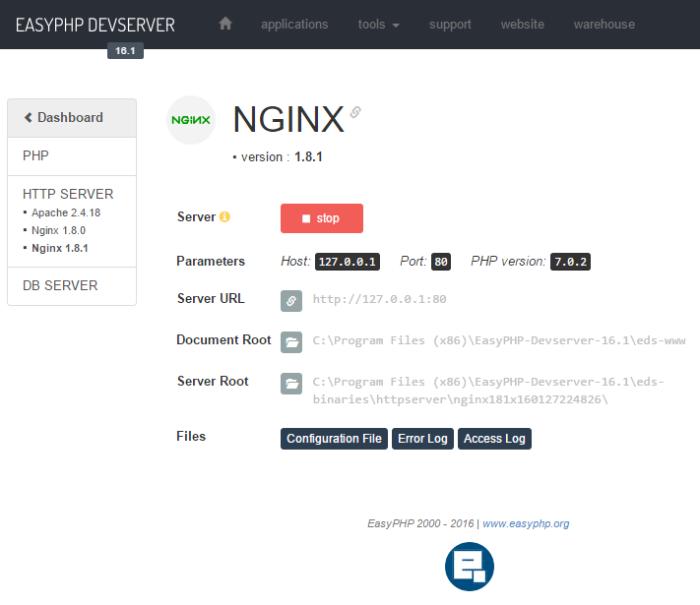700x605 pixels.
Task: Stop the Nginx server
Action: pos(322,218)
